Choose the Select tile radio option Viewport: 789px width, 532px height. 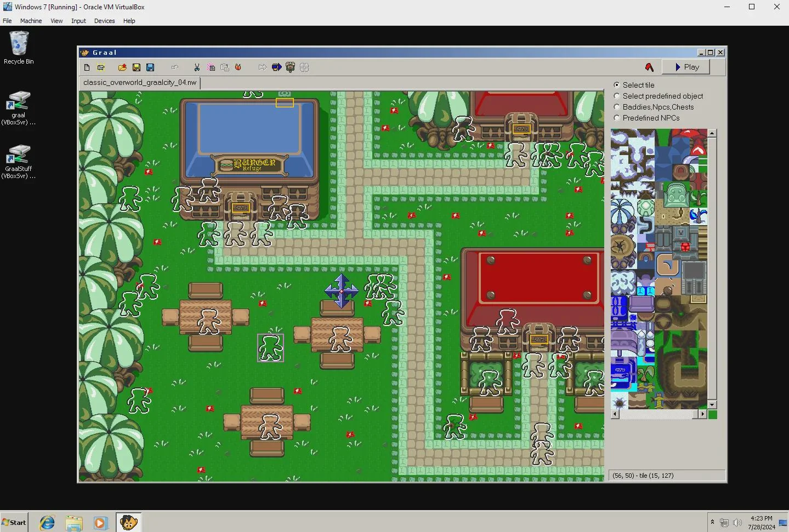click(x=634, y=85)
